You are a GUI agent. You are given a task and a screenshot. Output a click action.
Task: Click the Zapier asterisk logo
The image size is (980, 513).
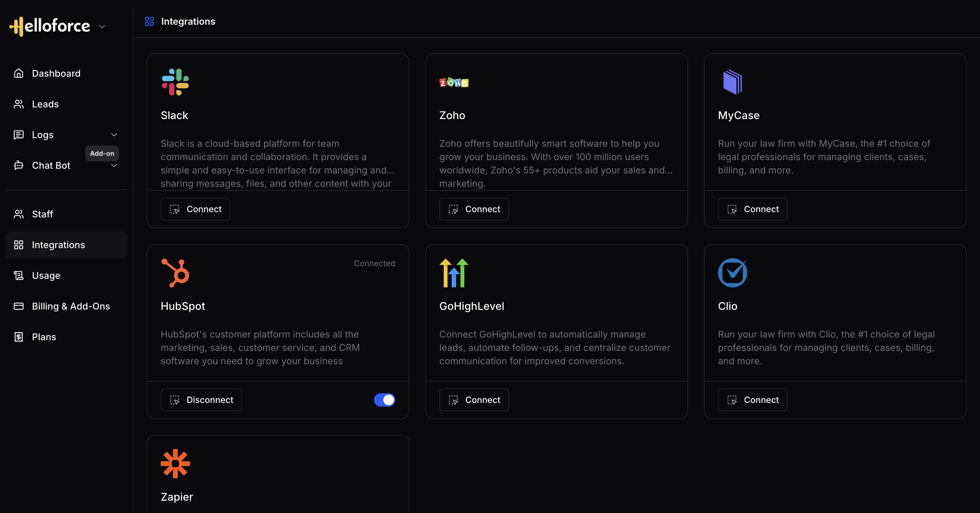coord(175,464)
